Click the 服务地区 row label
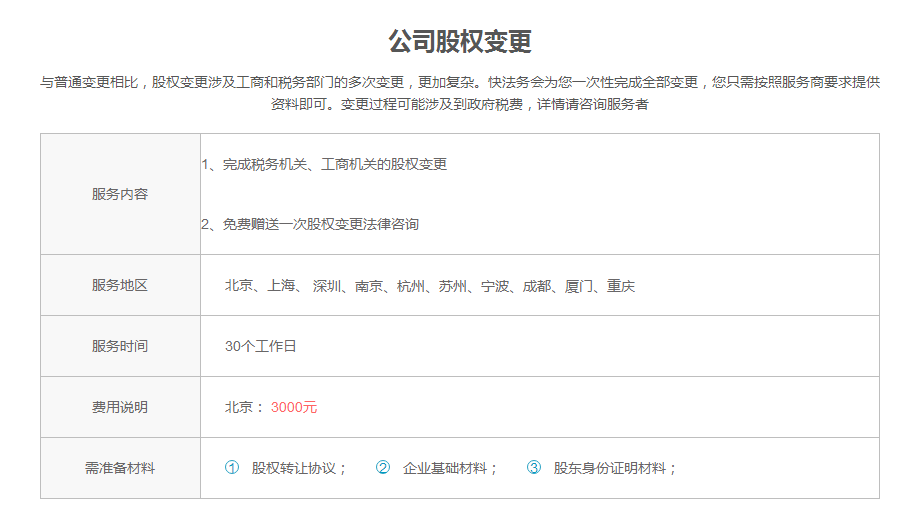The width and height of the screenshot is (920, 519). coord(120,285)
